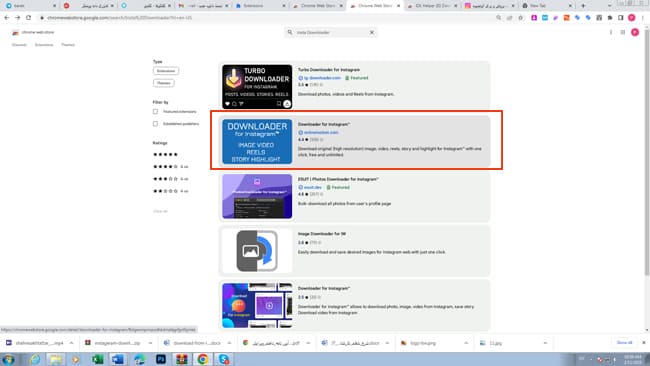Reload the Chrome Web Store page

pos(29,18)
